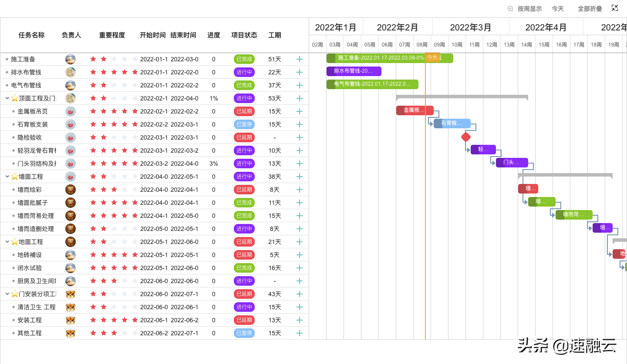This screenshot has height=364, width=627.
Task: Click the 43天 duration cell
Action: (275, 294)
